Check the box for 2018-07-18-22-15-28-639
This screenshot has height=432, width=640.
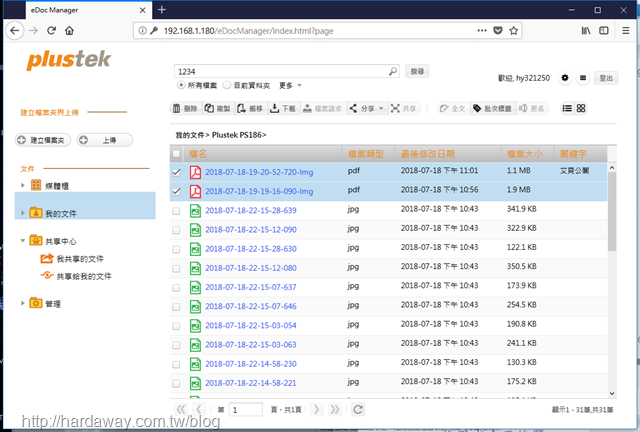click(176, 211)
